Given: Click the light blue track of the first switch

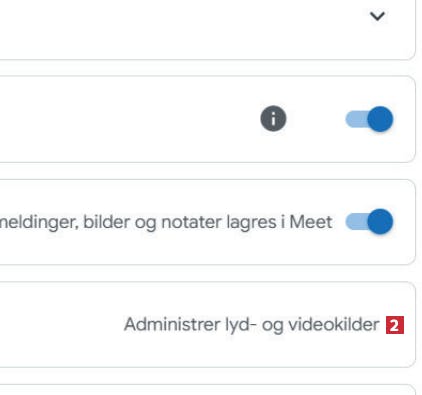Looking at the screenshot, I should [356, 119].
